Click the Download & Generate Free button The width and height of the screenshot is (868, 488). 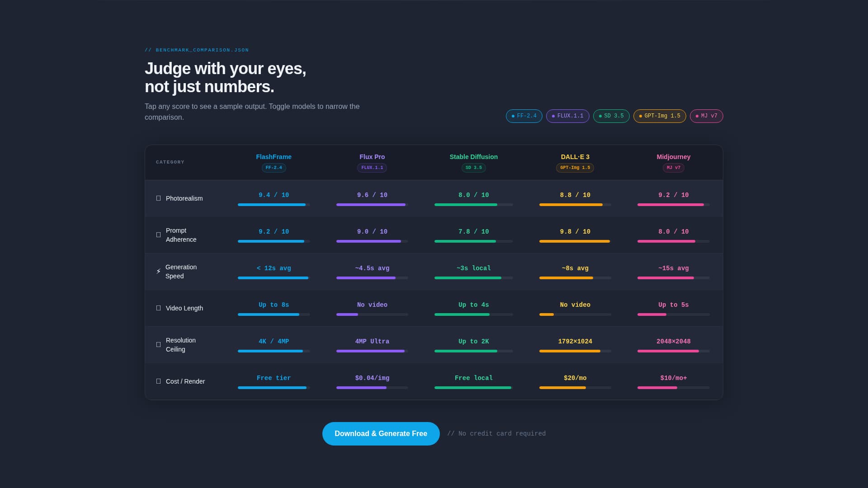click(381, 433)
